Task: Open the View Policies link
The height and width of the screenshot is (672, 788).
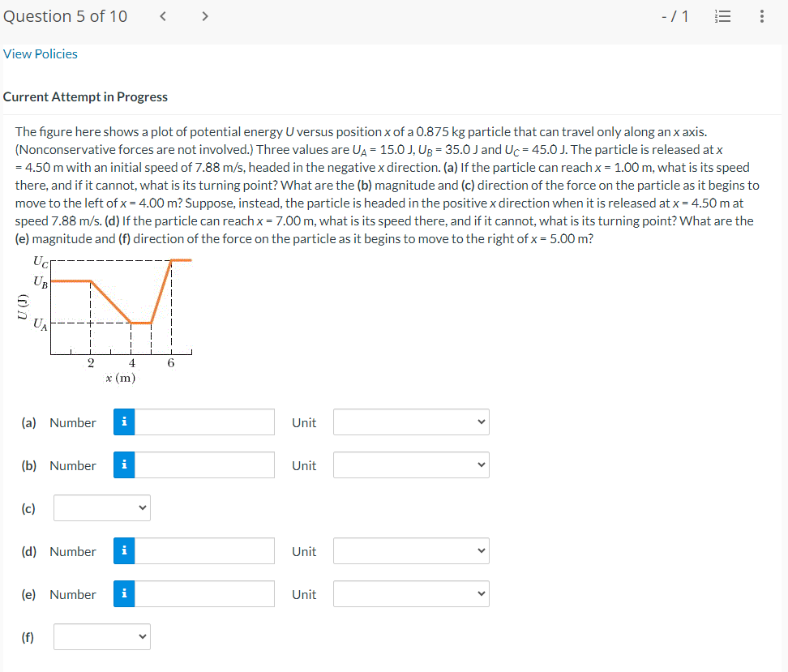Action: (40, 54)
